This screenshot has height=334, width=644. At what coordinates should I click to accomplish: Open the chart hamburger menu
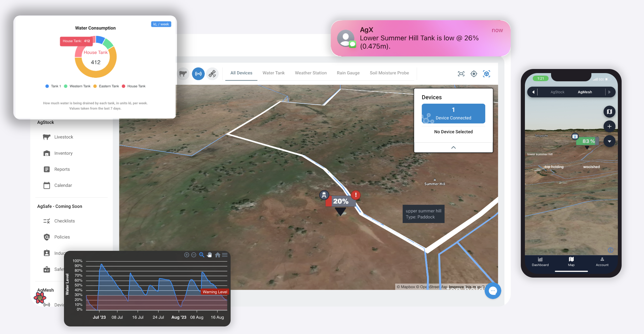point(225,255)
